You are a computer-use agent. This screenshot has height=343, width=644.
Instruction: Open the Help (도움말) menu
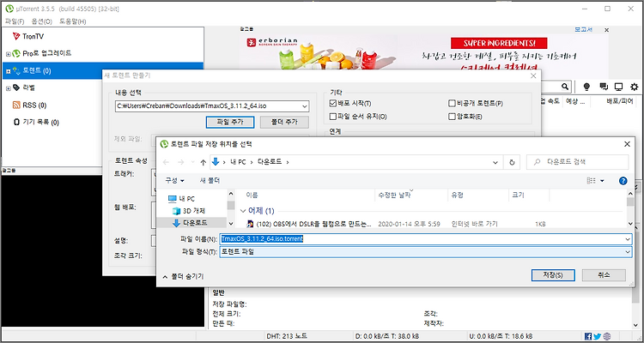point(73,21)
